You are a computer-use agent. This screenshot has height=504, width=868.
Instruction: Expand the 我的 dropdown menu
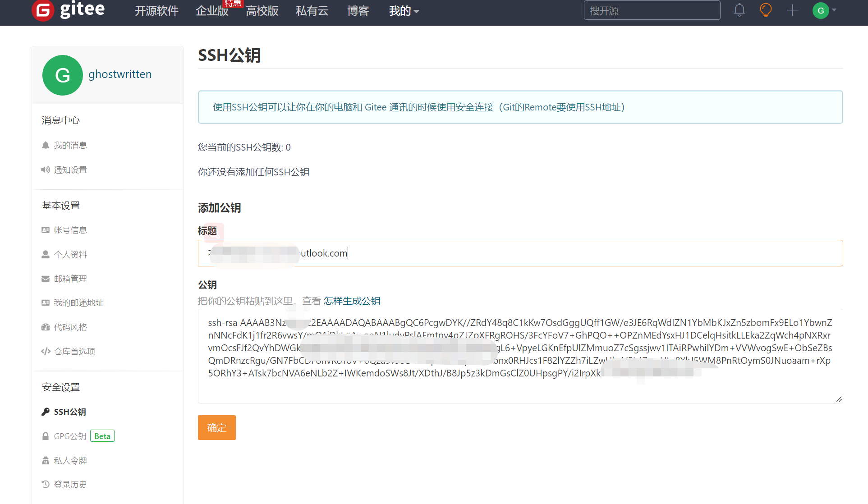click(404, 11)
